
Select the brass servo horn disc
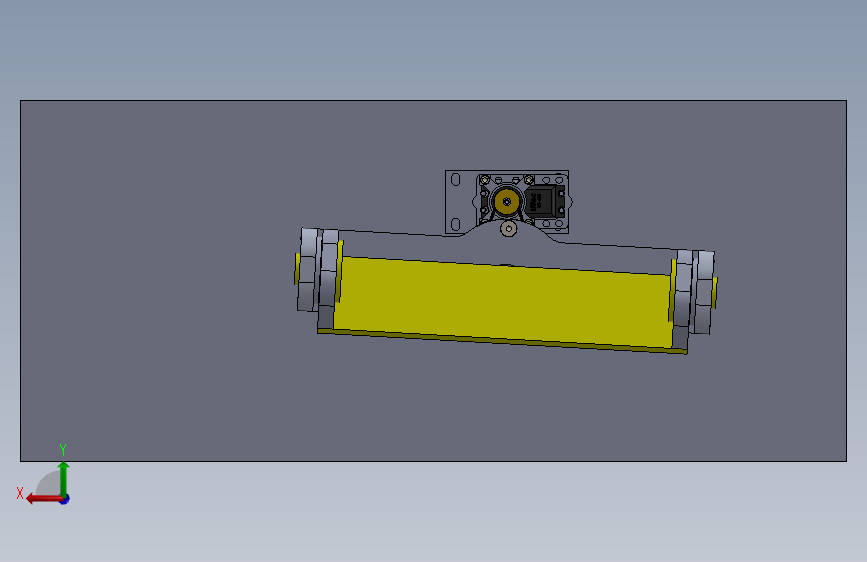click(x=506, y=201)
